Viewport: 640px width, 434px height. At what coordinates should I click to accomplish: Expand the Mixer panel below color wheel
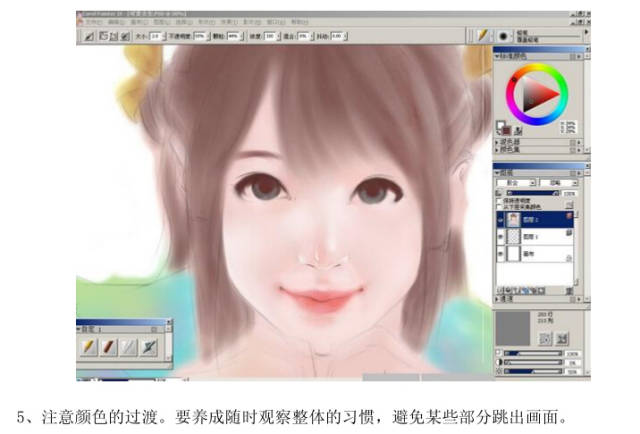(497, 142)
